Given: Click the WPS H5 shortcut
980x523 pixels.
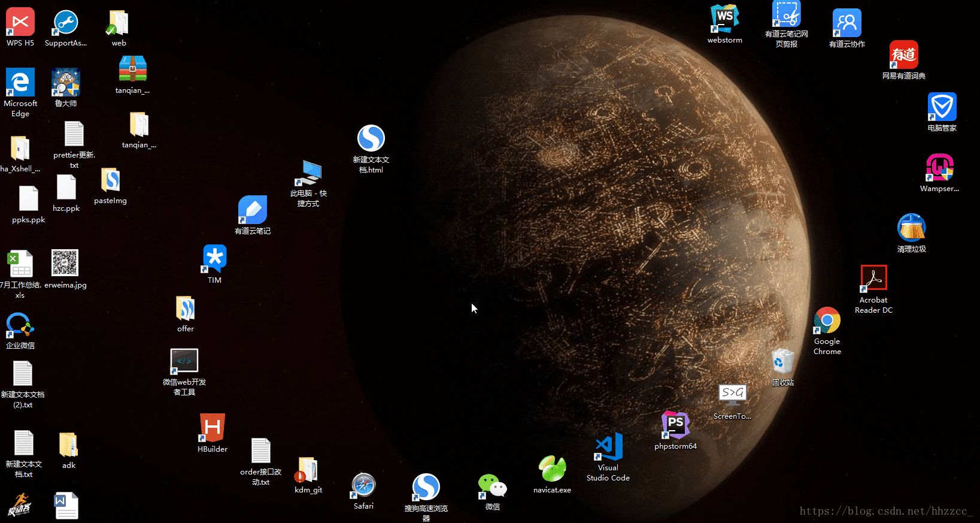Looking at the screenshot, I should 20,23.
